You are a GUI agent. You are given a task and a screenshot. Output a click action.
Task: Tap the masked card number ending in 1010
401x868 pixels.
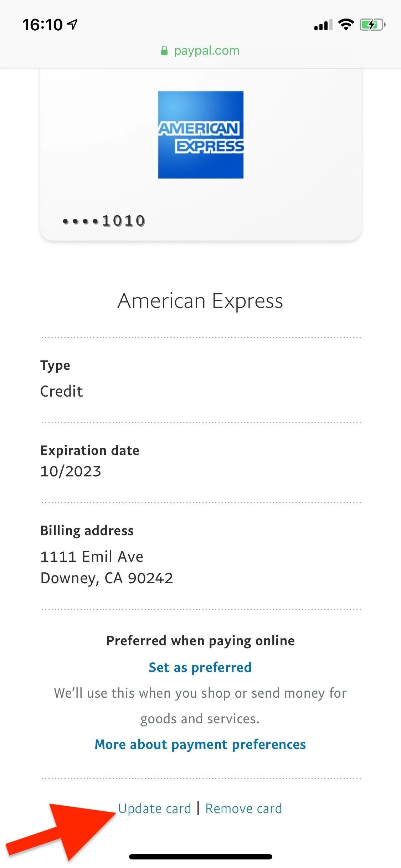point(104,221)
